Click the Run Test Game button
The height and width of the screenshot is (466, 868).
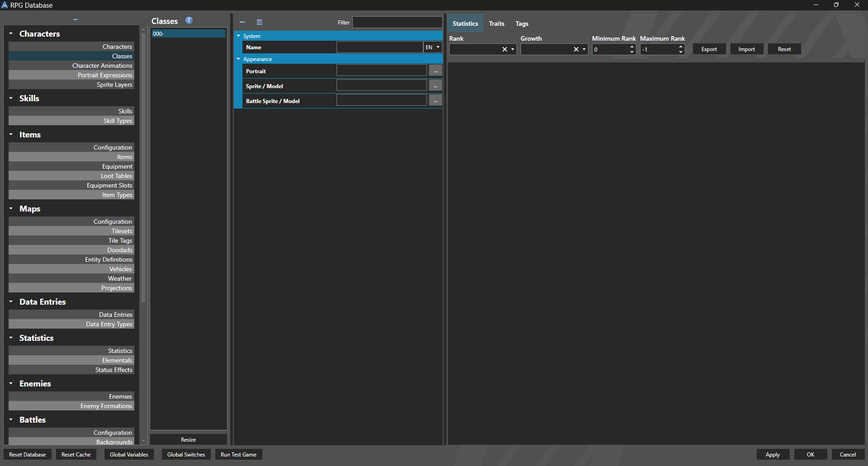point(238,455)
